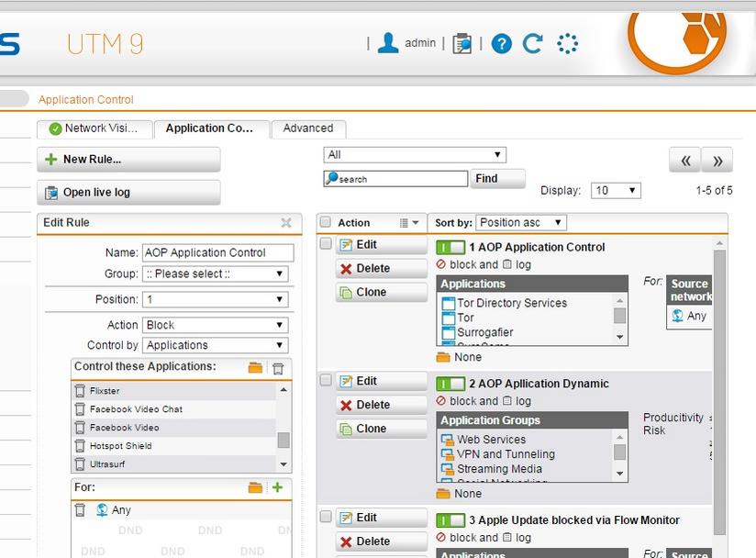Image resolution: width=756 pixels, height=558 pixels.
Task: Remove Hotspot Shield using its trash icon
Action: (80, 446)
